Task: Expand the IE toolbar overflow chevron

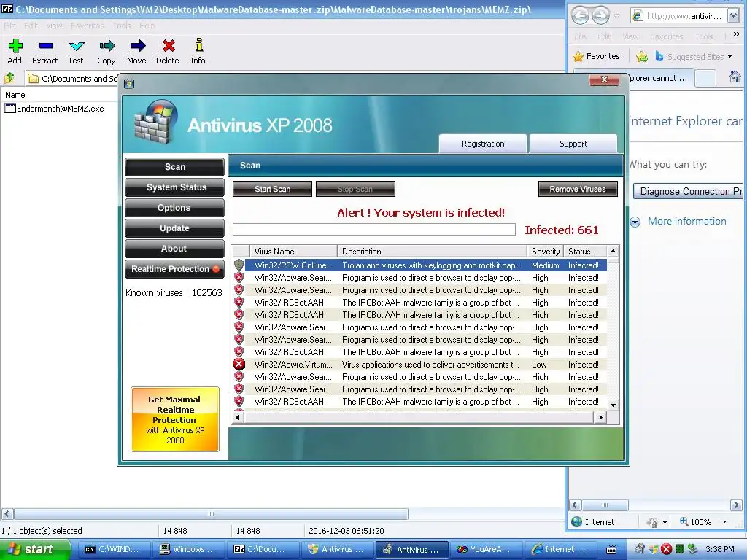Action: (737, 34)
